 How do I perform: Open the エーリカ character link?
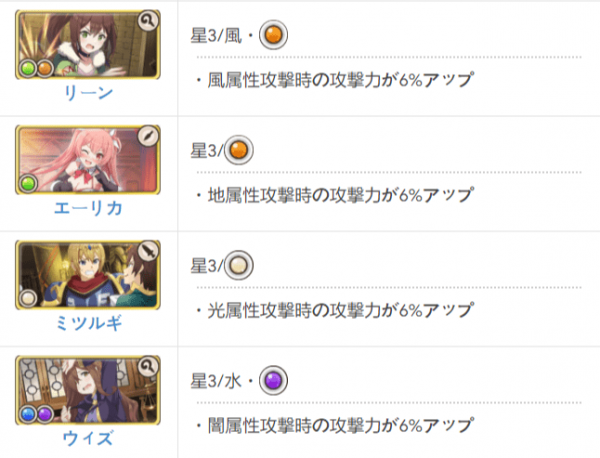(x=88, y=208)
